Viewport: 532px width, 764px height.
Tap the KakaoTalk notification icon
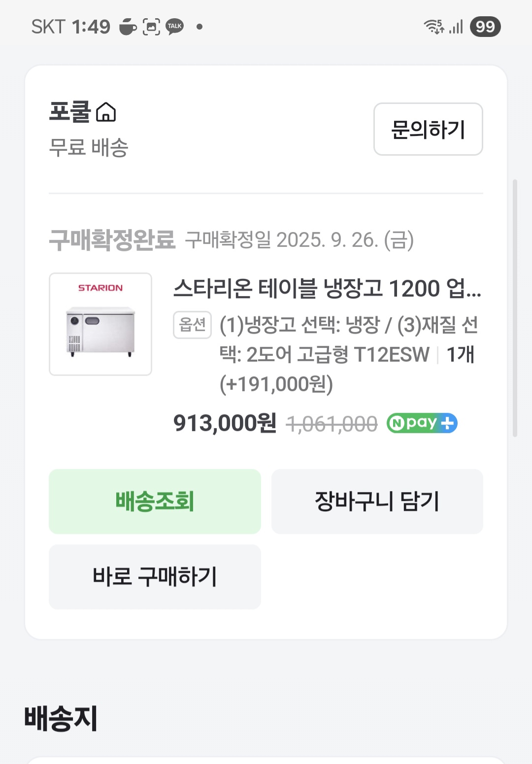coord(174,27)
